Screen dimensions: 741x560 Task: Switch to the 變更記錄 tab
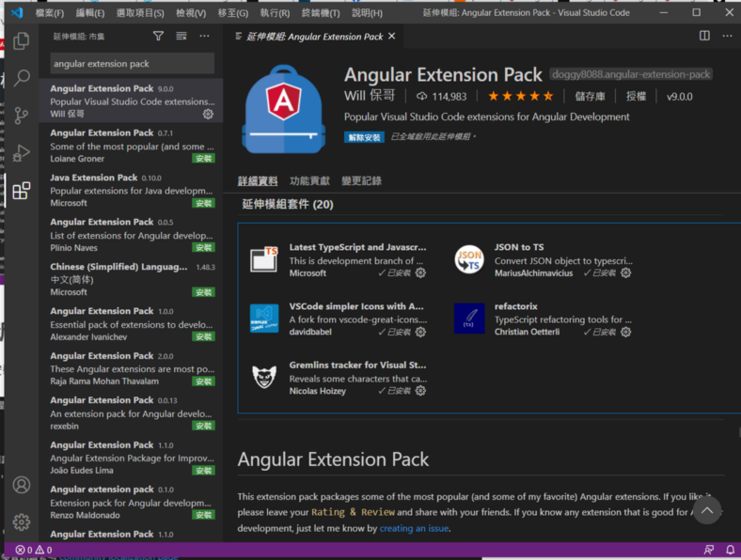(361, 180)
